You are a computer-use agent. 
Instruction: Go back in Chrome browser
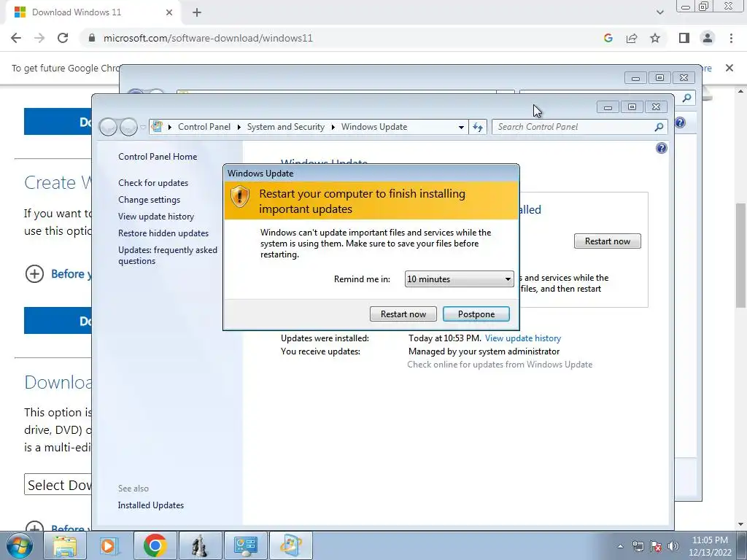[x=16, y=38]
